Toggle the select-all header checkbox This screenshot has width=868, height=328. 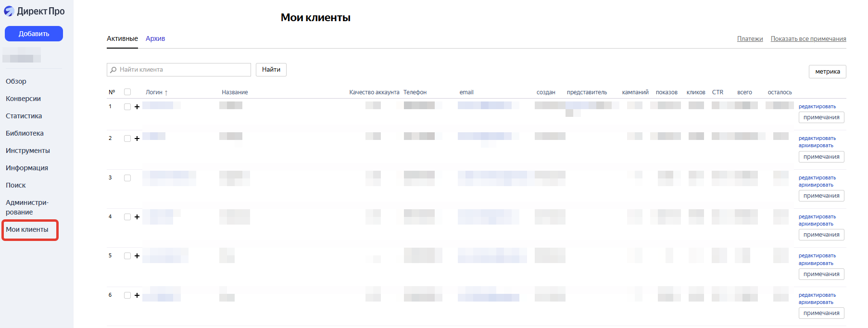(127, 92)
